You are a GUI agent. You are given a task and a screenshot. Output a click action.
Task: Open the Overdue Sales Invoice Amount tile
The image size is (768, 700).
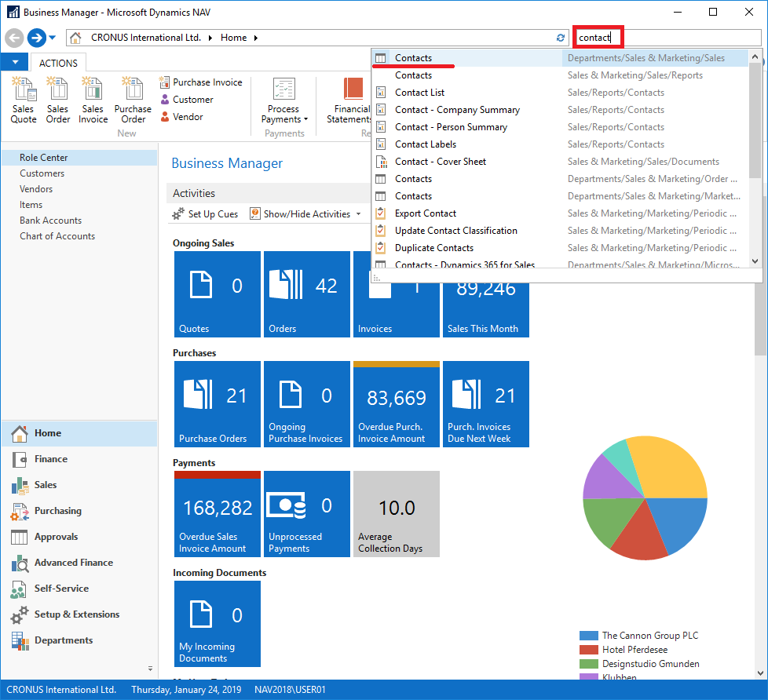click(x=218, y=514)
